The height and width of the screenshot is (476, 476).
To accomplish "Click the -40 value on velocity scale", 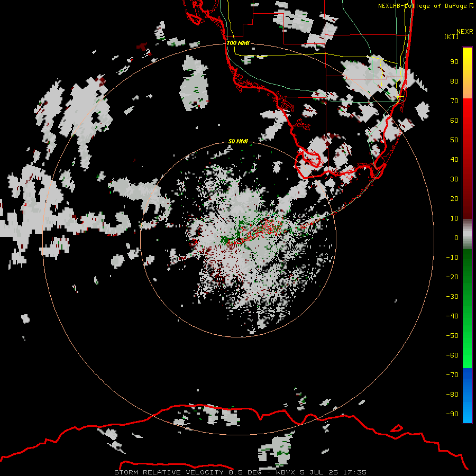I will [x=452, y=316].
